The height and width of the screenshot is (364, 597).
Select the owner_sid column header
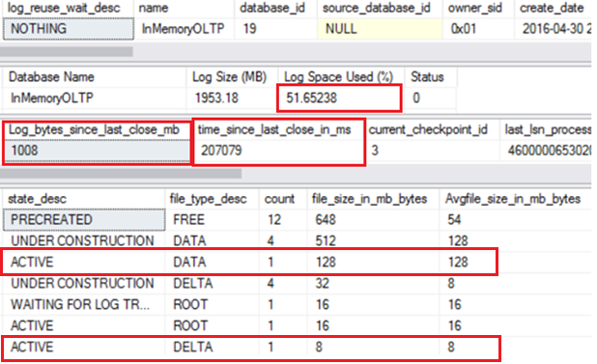tap(474, 8)
